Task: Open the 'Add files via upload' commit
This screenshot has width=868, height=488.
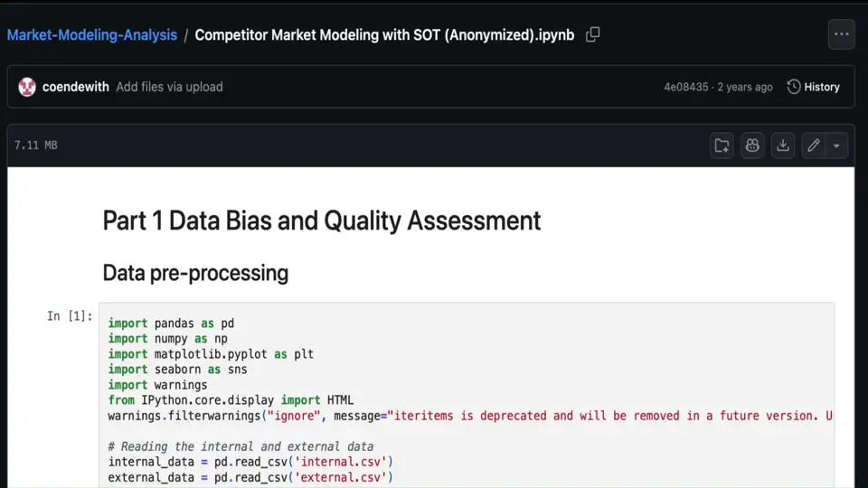Action: [169, 87]
